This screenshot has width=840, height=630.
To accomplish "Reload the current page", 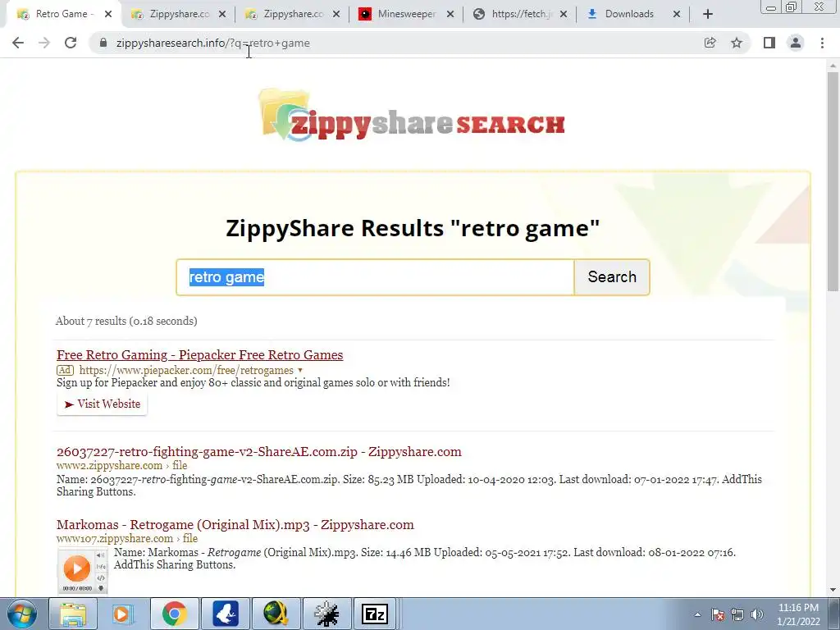I will tap(71, 43).
